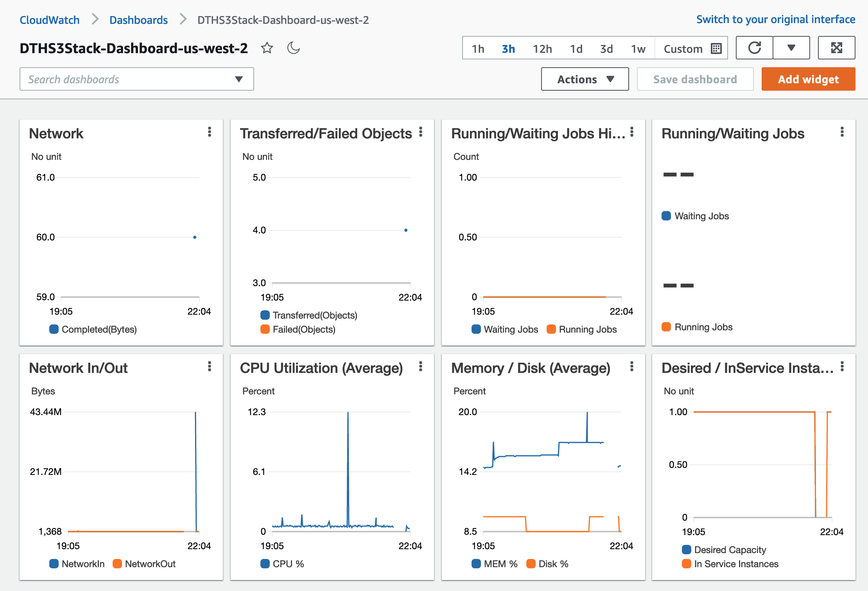
Task: Expand the Search dashboards dropdown arrow
Action: (x=239, y=79)
